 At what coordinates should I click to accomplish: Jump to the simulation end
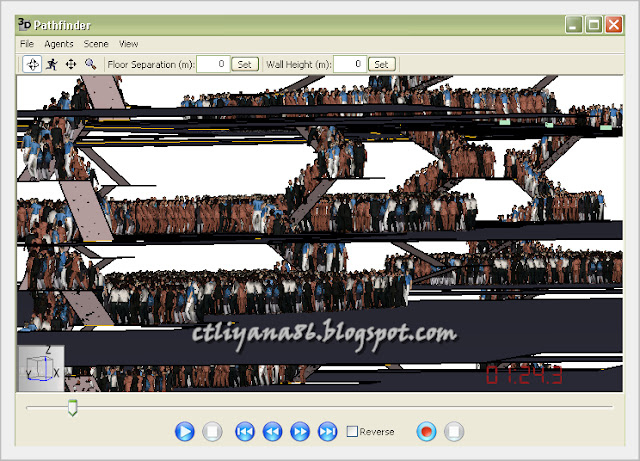tap(327, 432)
